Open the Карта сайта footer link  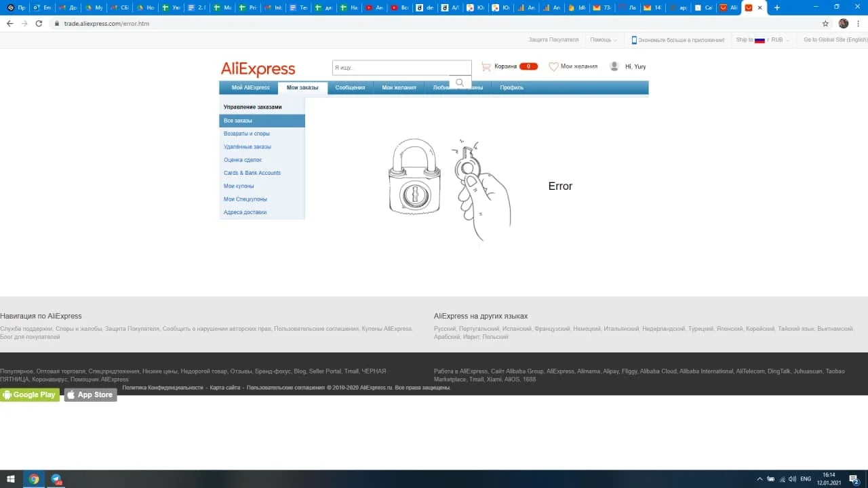(x=225, y=388)
